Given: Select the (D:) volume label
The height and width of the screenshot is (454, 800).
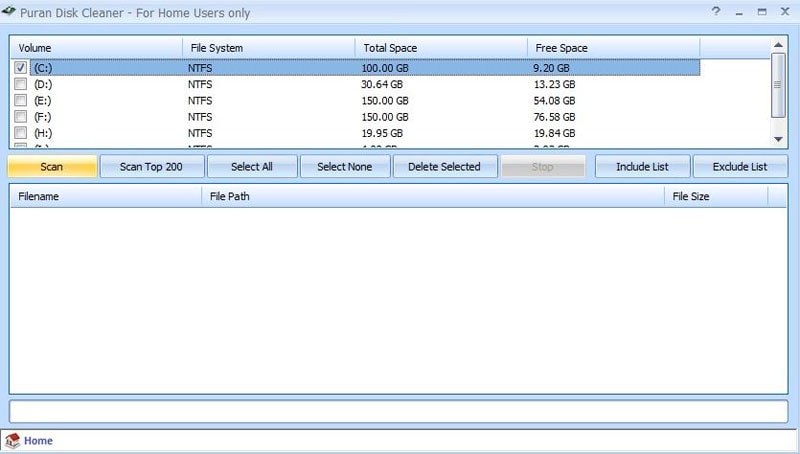Looking at the screenshot, I should (43, 84).
